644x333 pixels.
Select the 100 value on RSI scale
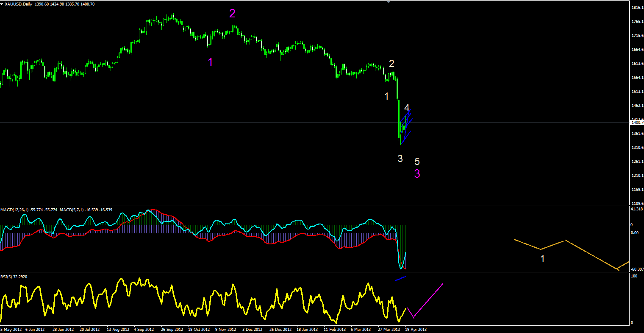point(634,276)
